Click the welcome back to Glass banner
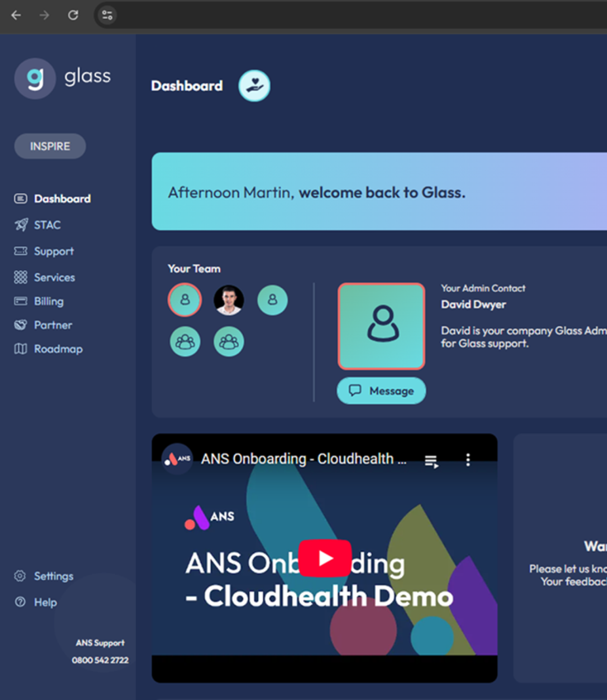This screenshot has width=607, height=700. tap(379, 191)
